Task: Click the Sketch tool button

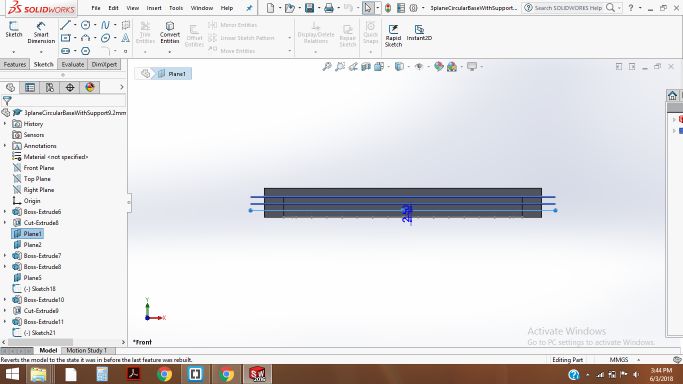Action: point(14,30)
